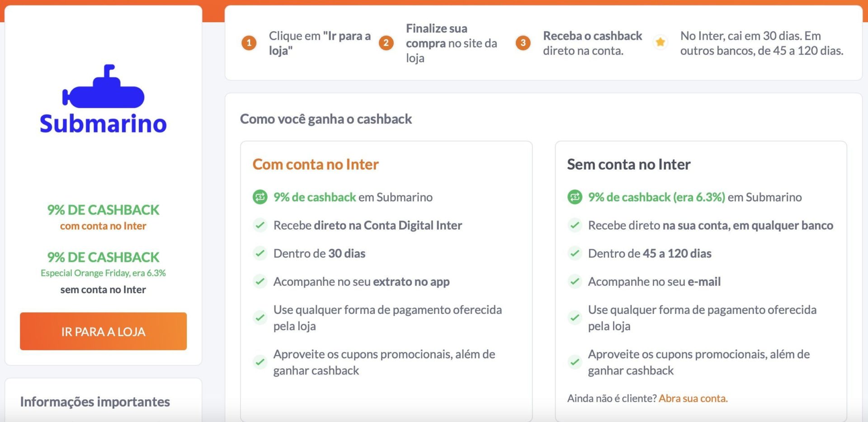Image resolution: width=868 pixels, height=422 pixels.
Task: Click checkmark beside Dentro de 30 dias
Action: coord(260,253)
